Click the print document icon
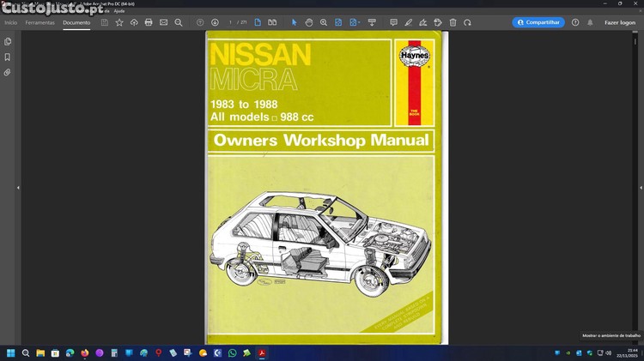The height and width of the screenshot is (361, 644). (x=149, y=22)
